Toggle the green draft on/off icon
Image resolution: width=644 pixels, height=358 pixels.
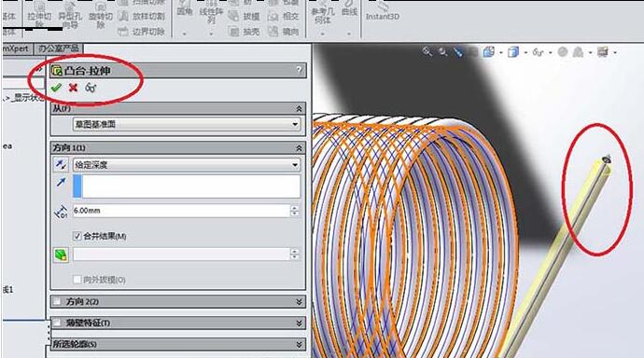(x=62, y=255)
